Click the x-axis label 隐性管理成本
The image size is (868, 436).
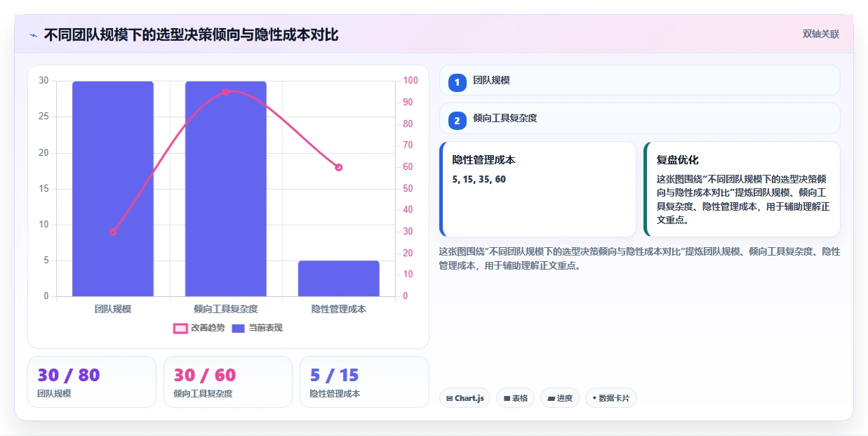point(339,309)
